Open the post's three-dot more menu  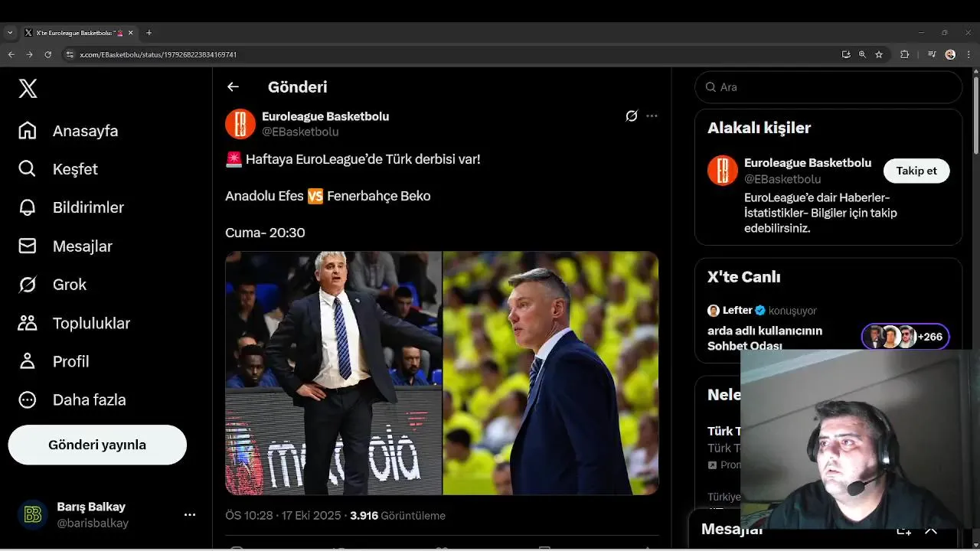tap(652, 116)
